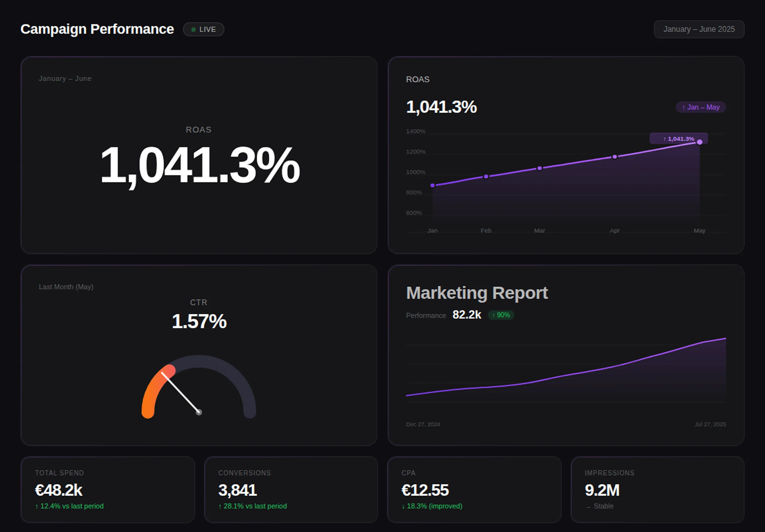Click the 12.4% vs last period change
765x532 pixels.
tap(69, 506)
